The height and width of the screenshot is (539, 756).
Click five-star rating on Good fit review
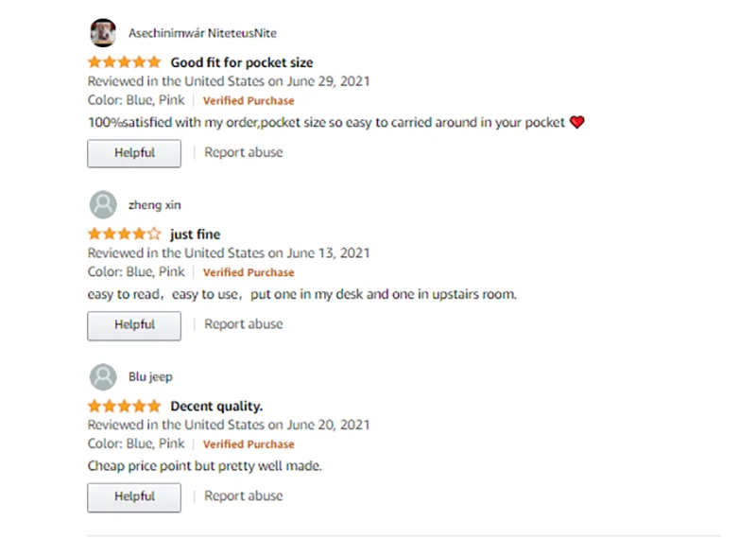(125, 62)
